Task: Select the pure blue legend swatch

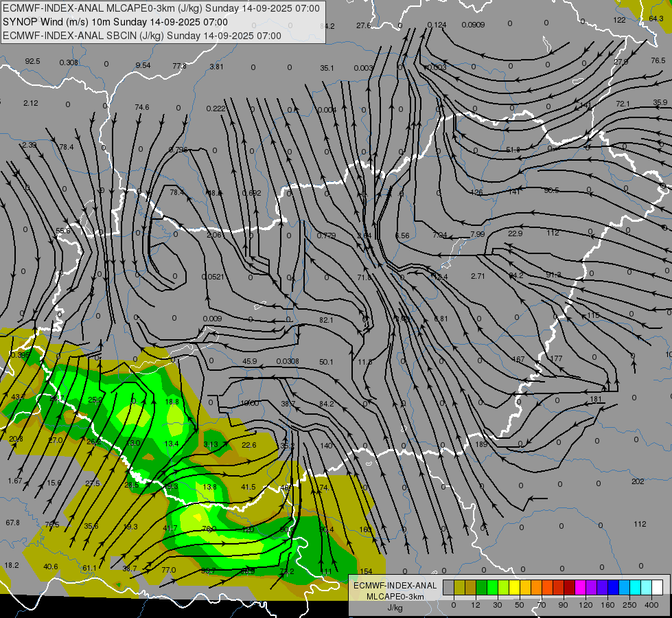Action: (x=613, y=587)
